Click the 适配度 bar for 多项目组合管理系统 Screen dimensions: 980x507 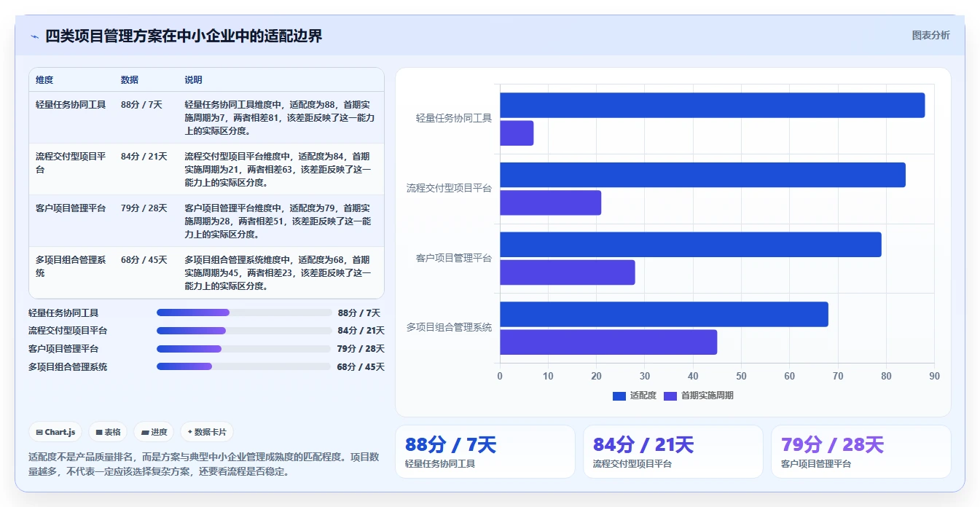click(x=664, y=314)
